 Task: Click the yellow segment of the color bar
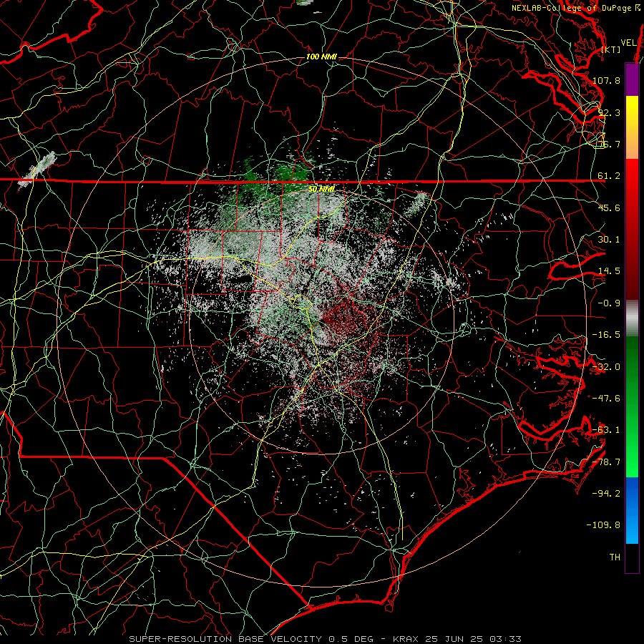point(632,112)
